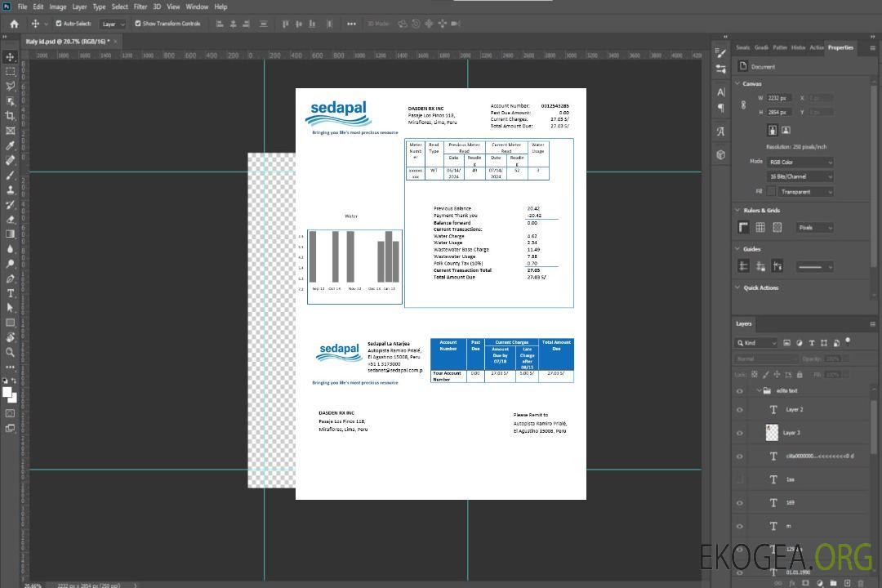Screen dimensions: 882x588
Task: Click the show rulers icon
Action: tap(743, 228)
